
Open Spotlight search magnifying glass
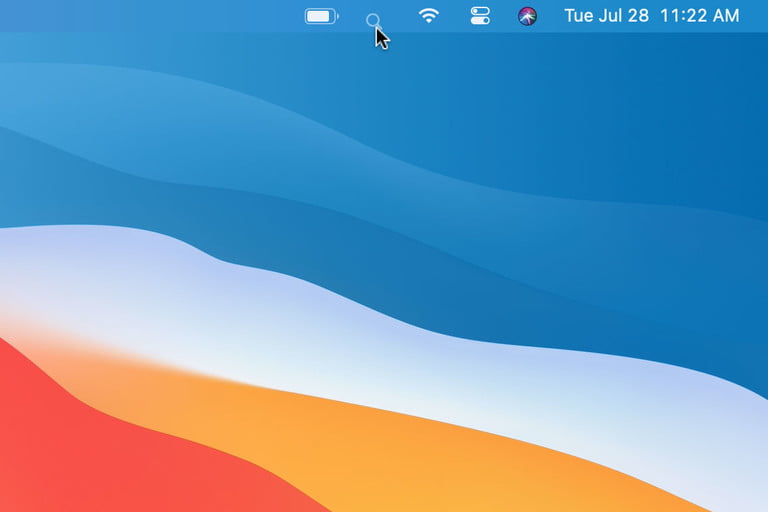(374, 21)
